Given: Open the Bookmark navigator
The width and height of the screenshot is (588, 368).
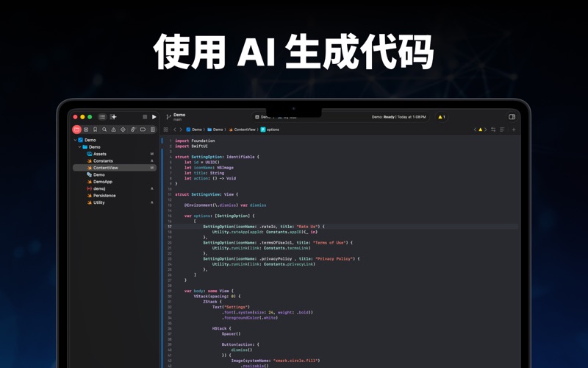Looking at the screenshot, I should point(96,130).
